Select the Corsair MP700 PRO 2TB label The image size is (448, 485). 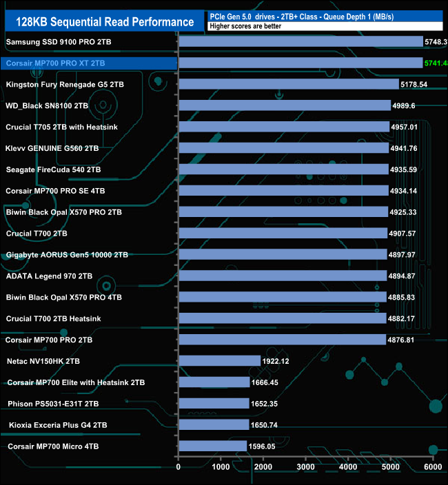(49, 340)
